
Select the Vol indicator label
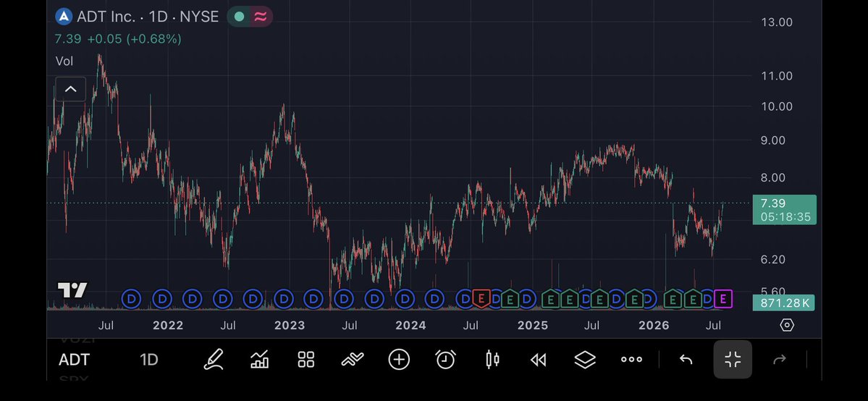[x=64, y=61]
